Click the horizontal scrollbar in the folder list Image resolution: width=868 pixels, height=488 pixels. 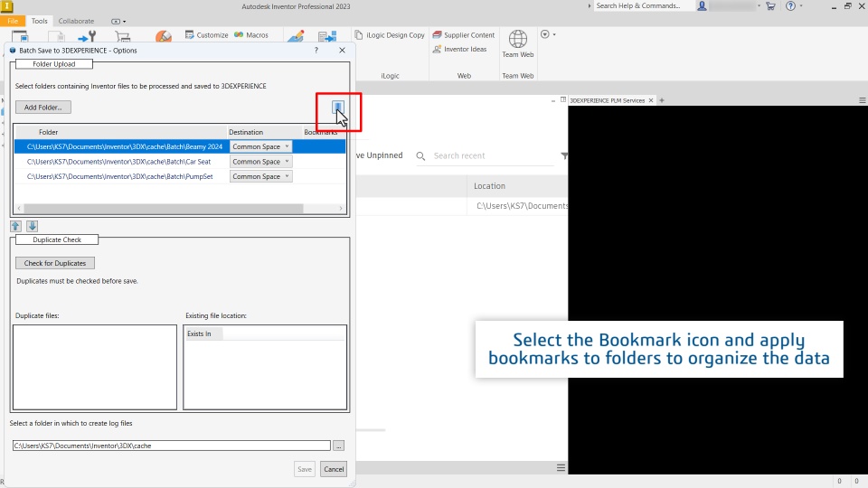point(164,209)
